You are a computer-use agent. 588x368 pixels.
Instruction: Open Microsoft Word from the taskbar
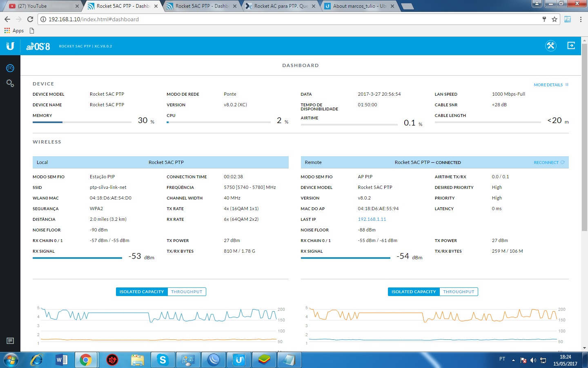[x=62, y=360]
